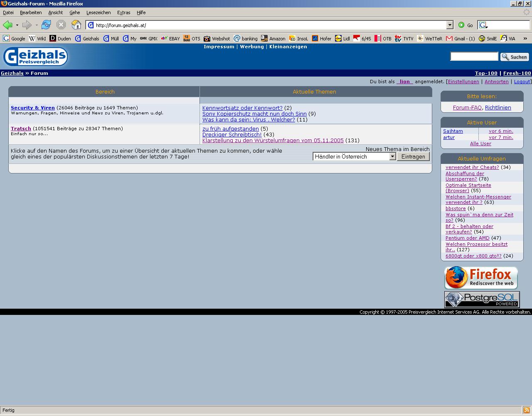Viewport: 532px width, 416px height.
Task: Expand the address bar URL dropdown
Action: pos(450,25)
